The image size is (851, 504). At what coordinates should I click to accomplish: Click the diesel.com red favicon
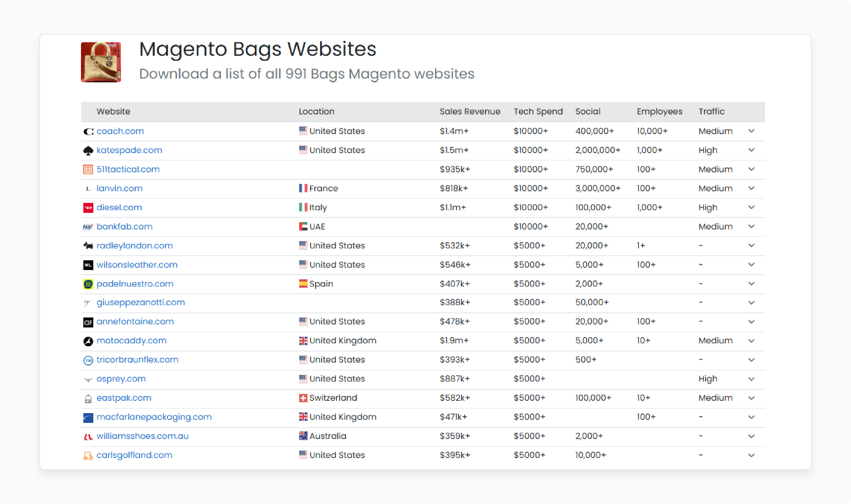point(88,208)
